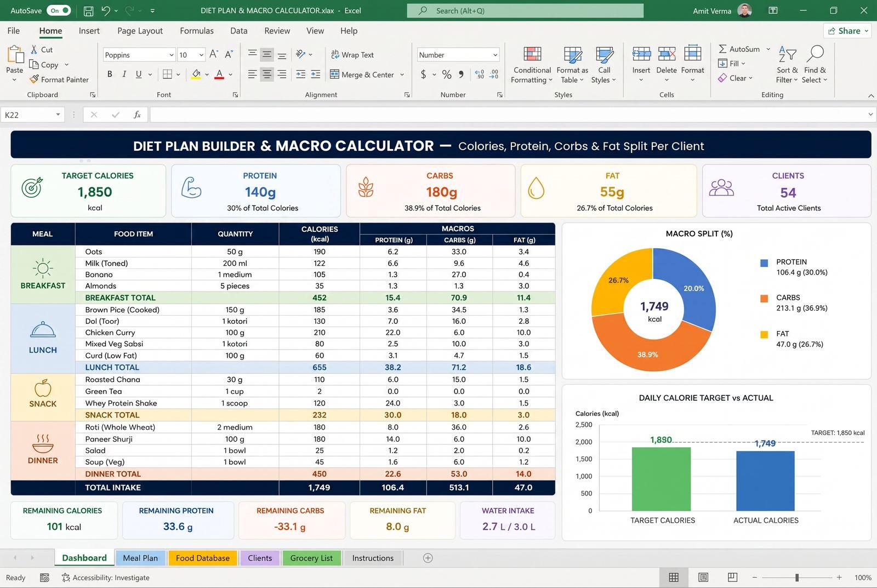Open font name dropdown Poppins

171,55
